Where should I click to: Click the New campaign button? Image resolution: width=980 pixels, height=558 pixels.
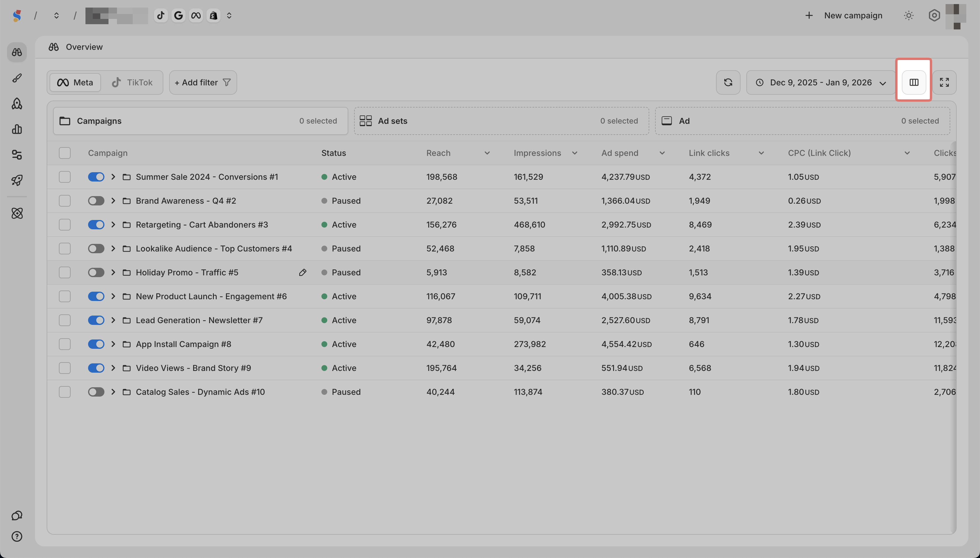[844, 16]
